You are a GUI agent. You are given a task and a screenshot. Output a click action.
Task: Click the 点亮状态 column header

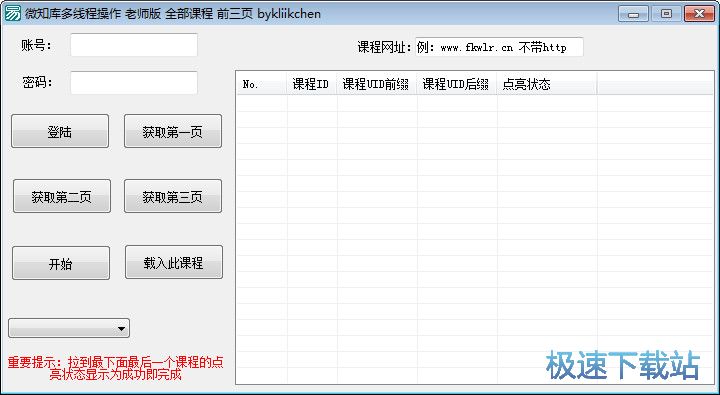[x=546, y=84]
